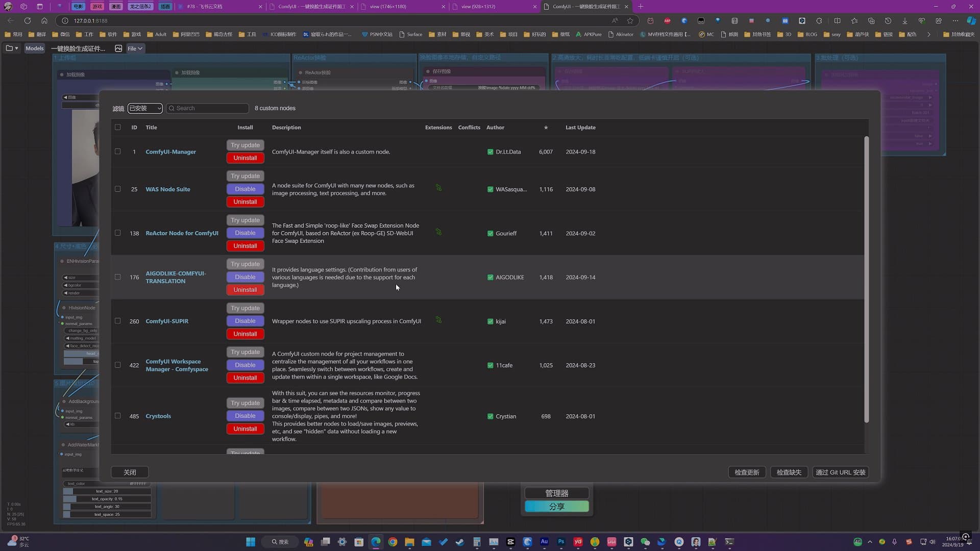Image resolution: width=980 pixels, height=551 pixels.
Task: Uninstall the Crystools custom node
Action: (x=245, y=429)
